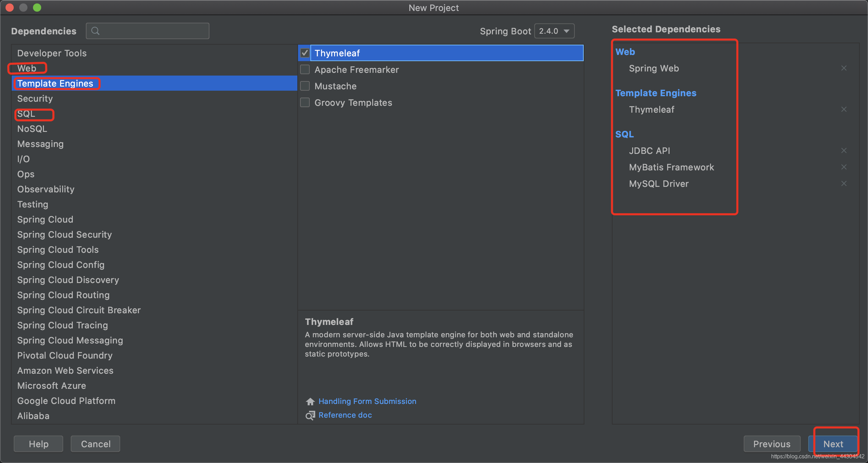
Task: Uncheck the Thymeleaf checkbox
Action: click(x=305, y=53)
